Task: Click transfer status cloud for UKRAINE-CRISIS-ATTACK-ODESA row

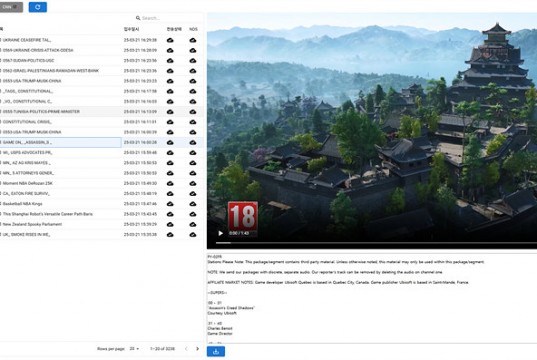Action: tap(170, 50)
